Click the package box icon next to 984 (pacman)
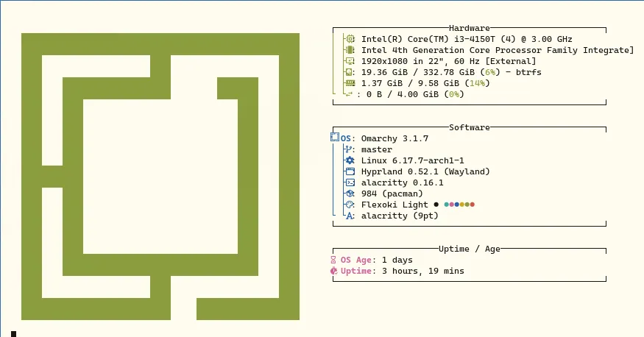 (350, 194)
